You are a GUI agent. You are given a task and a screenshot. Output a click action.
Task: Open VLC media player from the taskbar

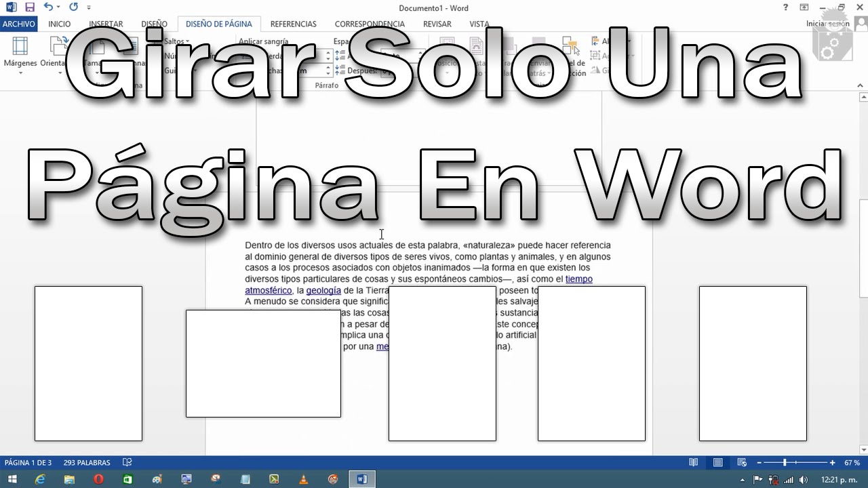(304, 479)
